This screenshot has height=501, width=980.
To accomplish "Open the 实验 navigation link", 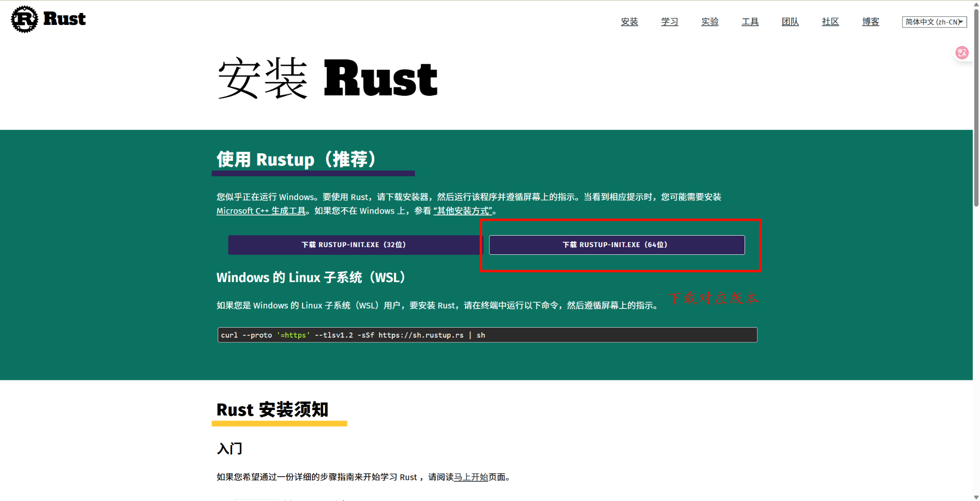I will pyautogui.click(x=710, y=22).
